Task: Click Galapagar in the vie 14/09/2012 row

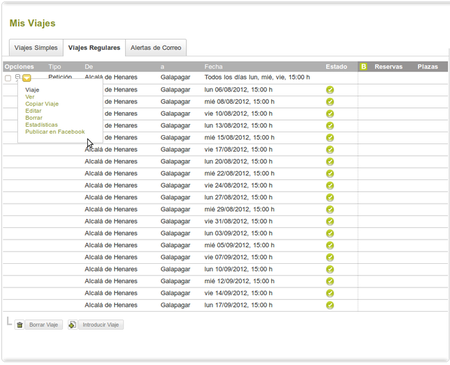Action: click(x=175, y=293)
